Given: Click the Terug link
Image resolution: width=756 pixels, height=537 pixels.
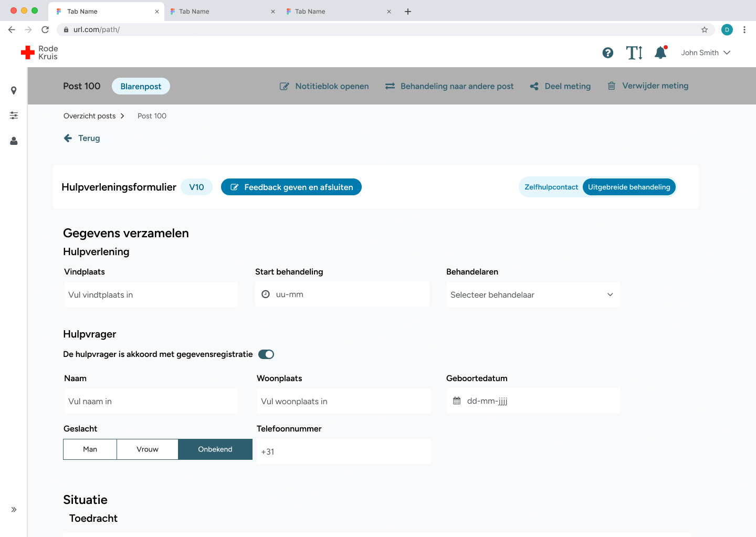Looking at the screenshot, I should tap(89, 138).
